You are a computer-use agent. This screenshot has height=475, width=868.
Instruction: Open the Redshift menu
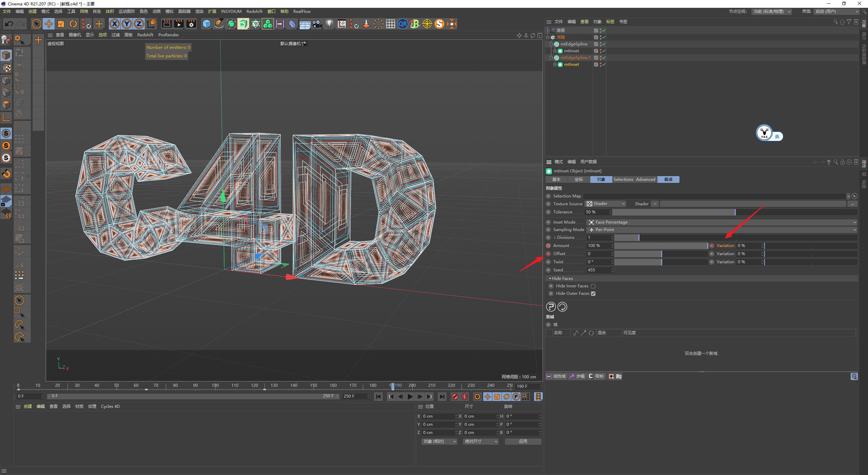[x=254, y=11]
